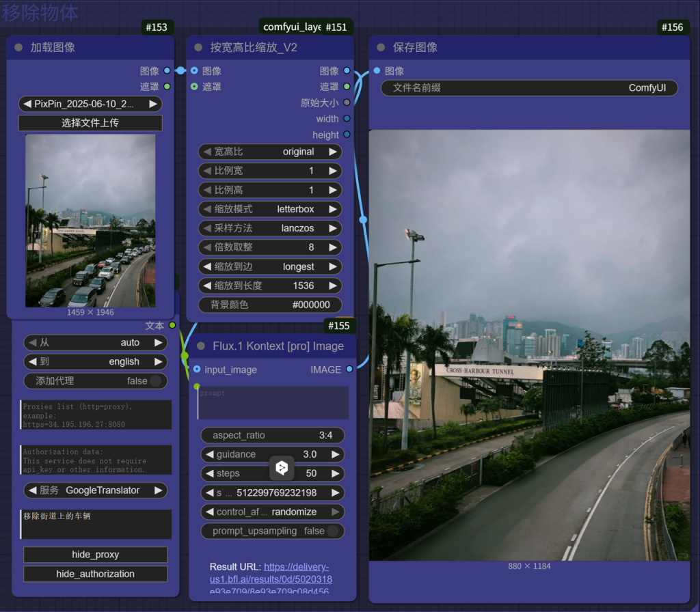Click the 文件名前缀 input field
This screenshot has width=700, height=612.
530,88
